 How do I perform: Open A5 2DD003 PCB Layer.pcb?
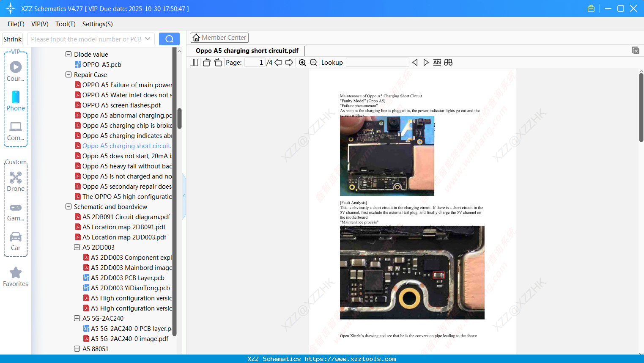coord(124,278)
